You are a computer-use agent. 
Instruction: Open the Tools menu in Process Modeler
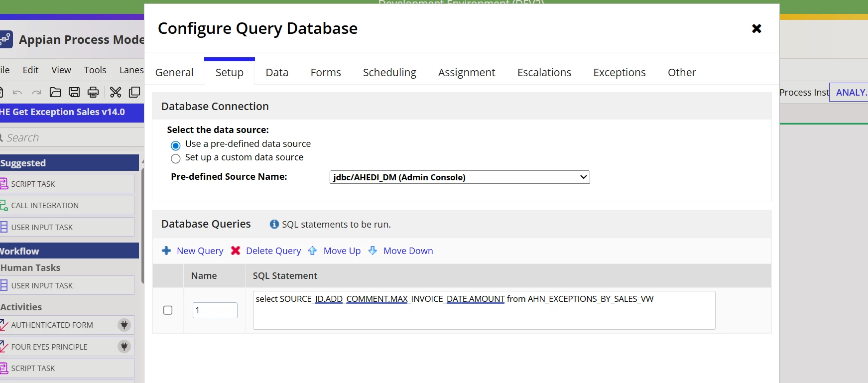pyautogui.click(x=95, y=70)
